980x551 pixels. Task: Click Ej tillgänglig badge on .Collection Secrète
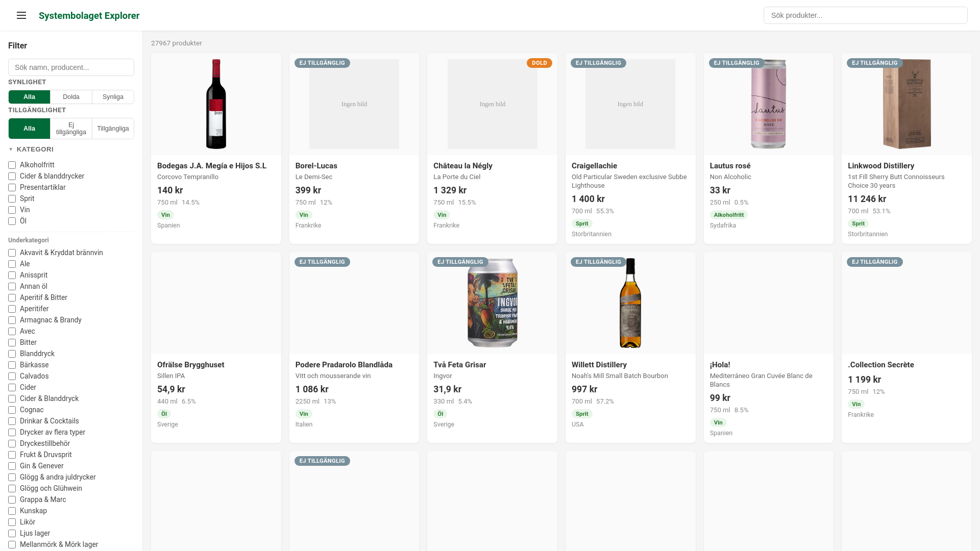(874, 262)
